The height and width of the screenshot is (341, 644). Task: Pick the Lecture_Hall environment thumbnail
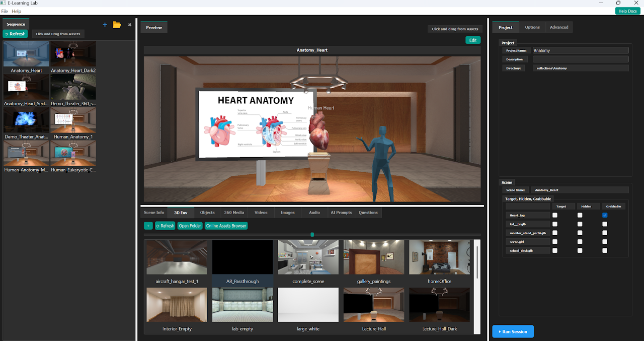click(373, 305)
